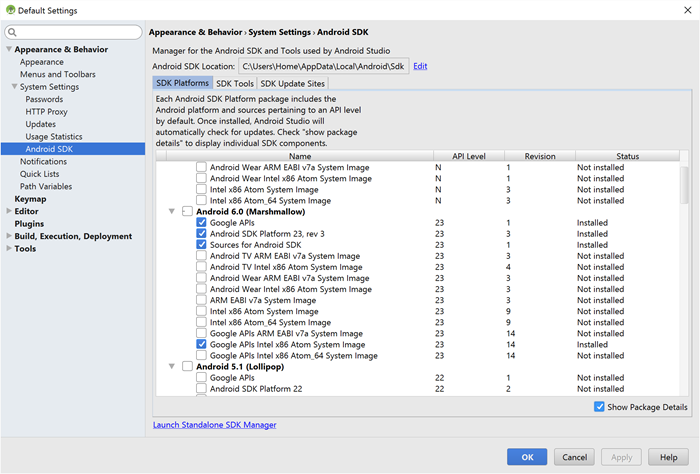The width and height of the screenshot is (700, 474).
Task: Check Android TV ARM EABI v7a System Image
Action: [x=201, y=256]
